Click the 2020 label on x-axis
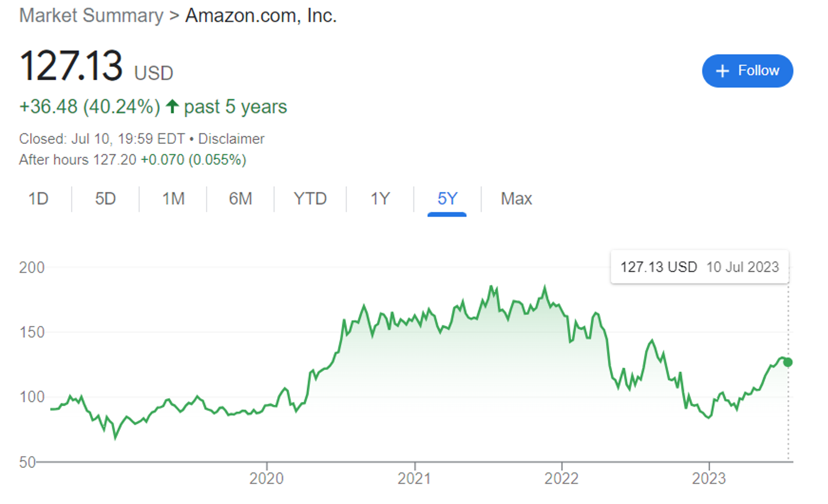Screen dimensions: 828x504 (267, 478)
